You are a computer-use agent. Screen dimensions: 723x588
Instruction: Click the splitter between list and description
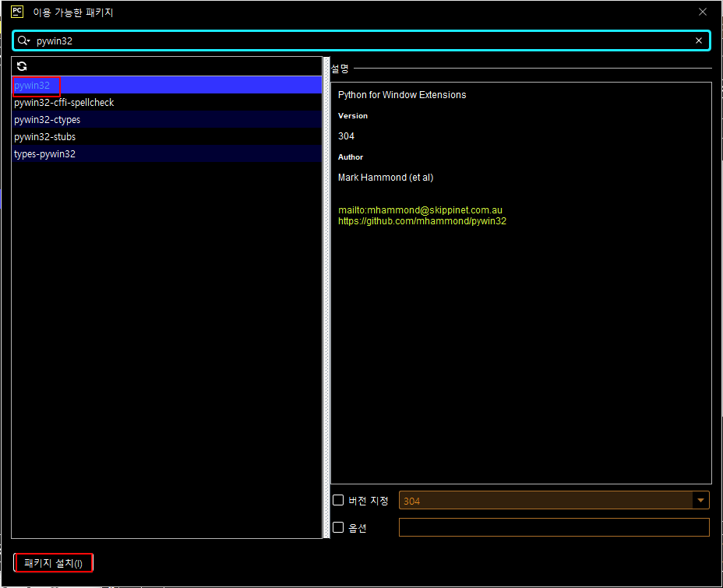[x=326, y=298]
